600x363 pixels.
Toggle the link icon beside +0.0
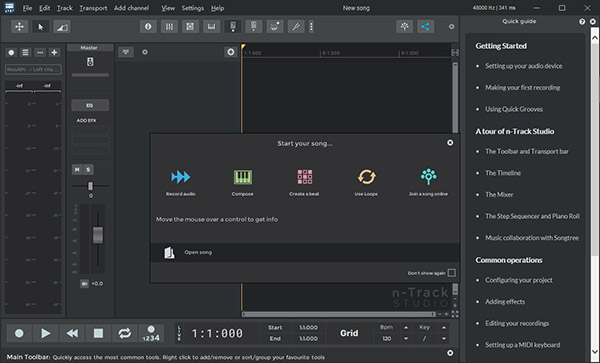coord(85,283)
